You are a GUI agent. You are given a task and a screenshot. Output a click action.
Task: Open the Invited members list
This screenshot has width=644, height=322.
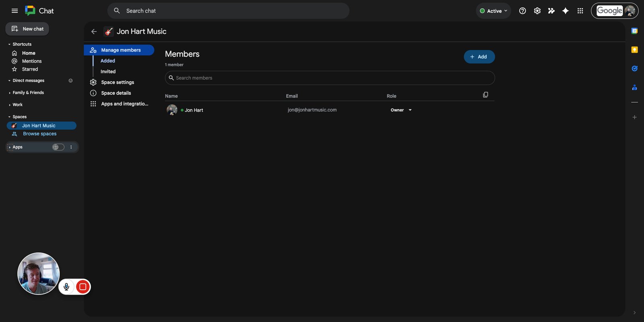(108, 71)
